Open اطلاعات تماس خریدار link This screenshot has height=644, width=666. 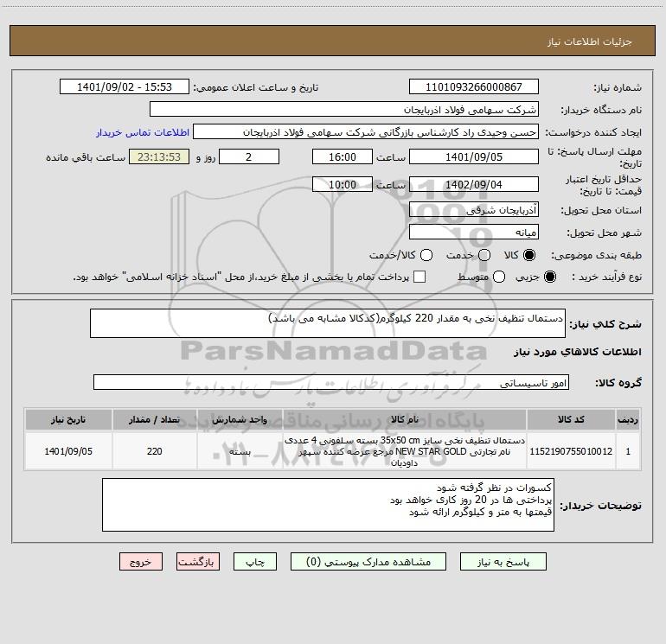pyautogui.click(x=143, y=132)
